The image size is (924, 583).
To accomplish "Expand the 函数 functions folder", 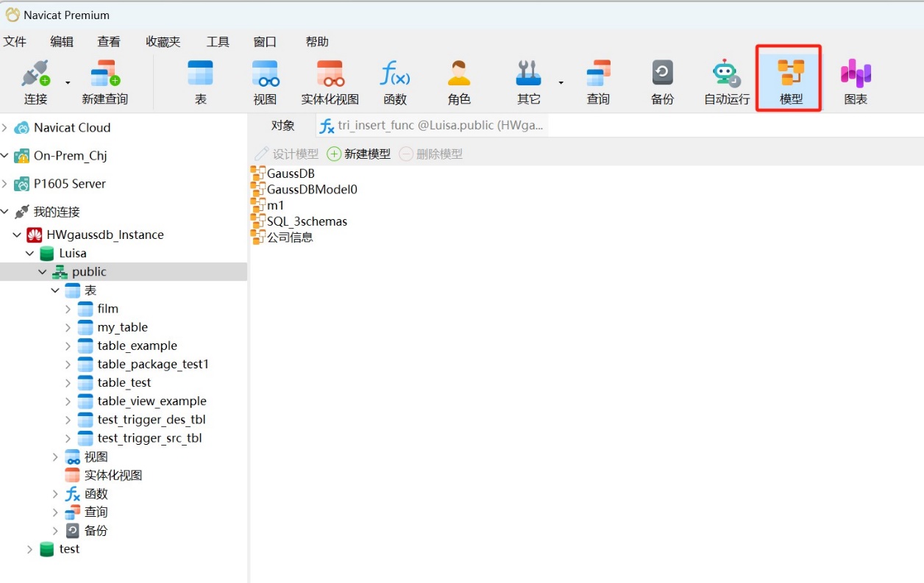I will (x=55, y=494).
